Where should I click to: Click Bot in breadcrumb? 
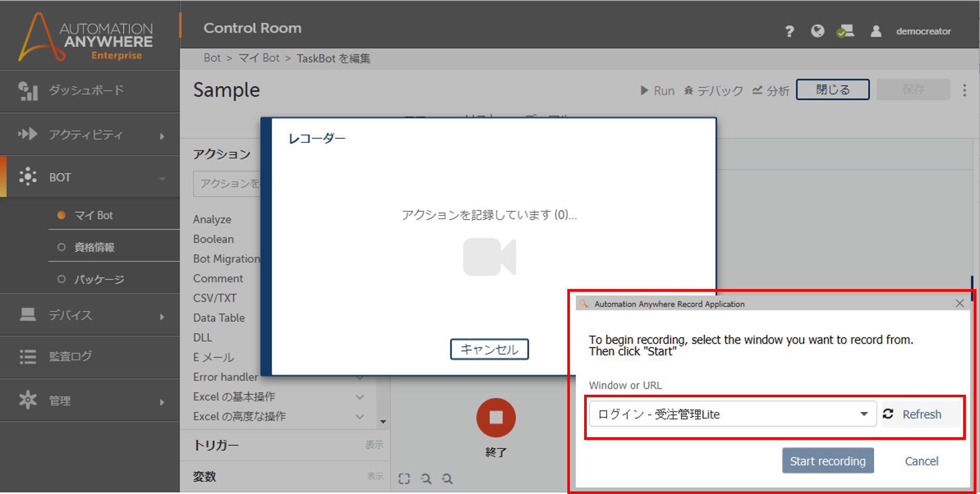(x=212, y=58)
